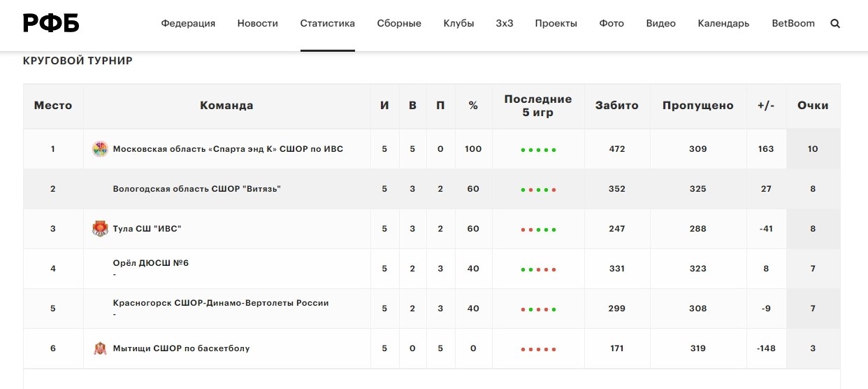The height and width of the screenshot is (389, 868).
Task: Navigate to the 3x3 page
Action: pos(505,23)
